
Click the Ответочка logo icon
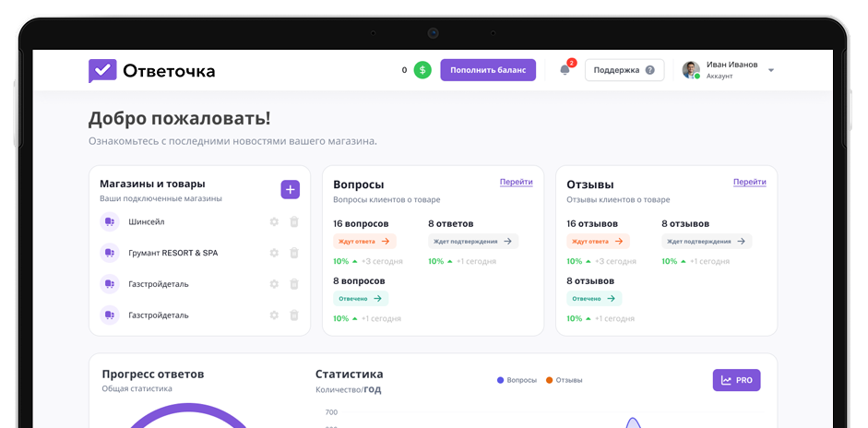point(102,71)
